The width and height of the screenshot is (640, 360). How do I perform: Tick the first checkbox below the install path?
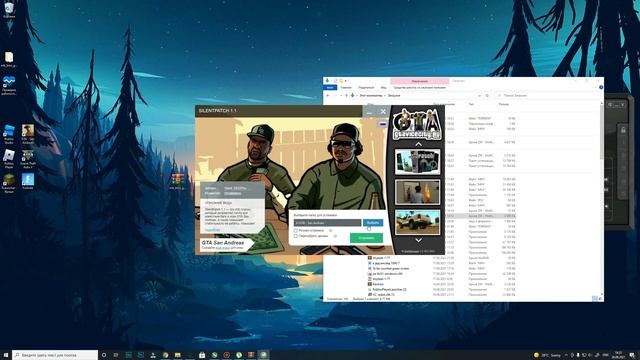click(x=296, y=231)
